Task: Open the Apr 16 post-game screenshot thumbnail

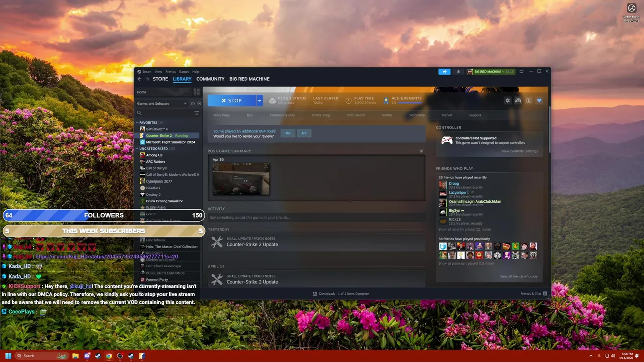Action: (241, 178)
